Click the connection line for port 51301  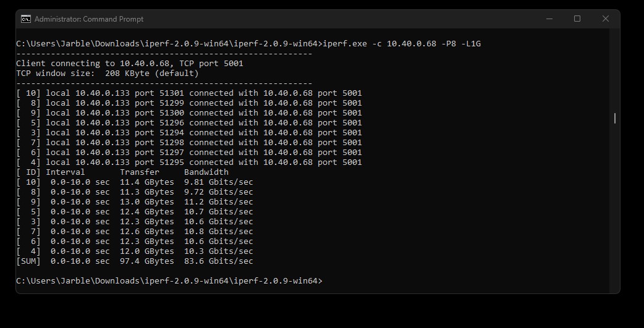(189, 93)
